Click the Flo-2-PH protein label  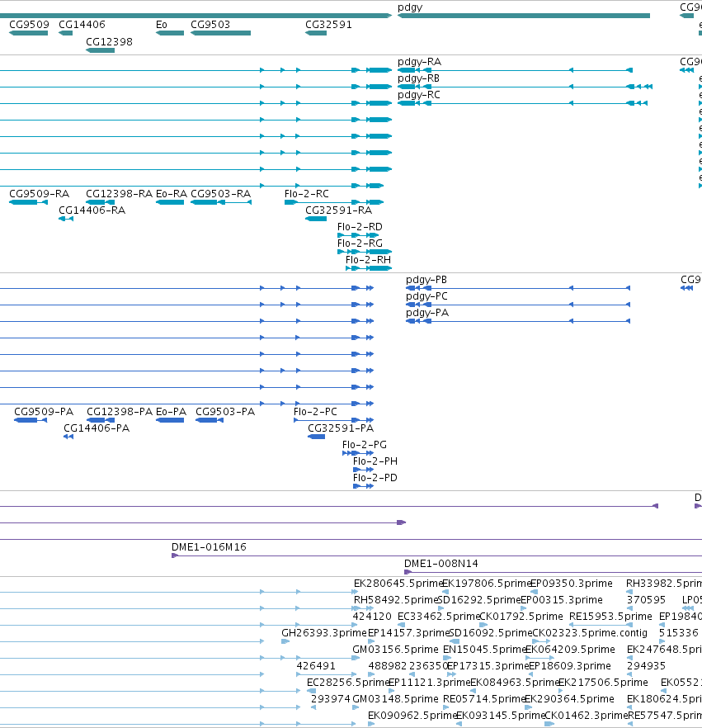coord(375,461)
